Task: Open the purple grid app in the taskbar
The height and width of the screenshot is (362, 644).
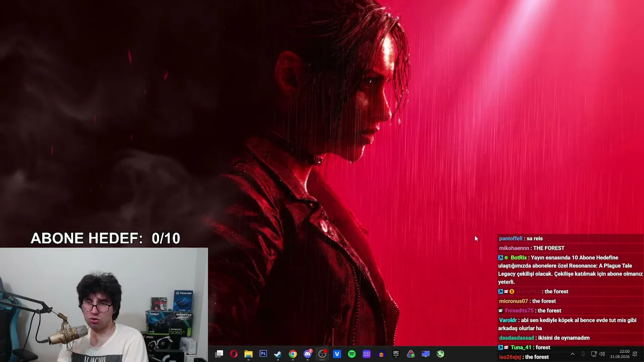Action: 367,354
